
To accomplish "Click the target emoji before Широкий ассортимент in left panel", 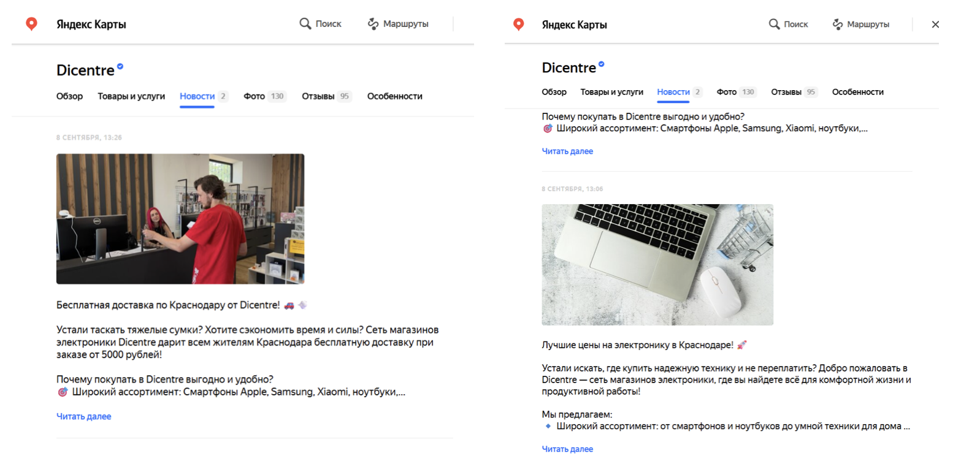I will click(63, 392).
